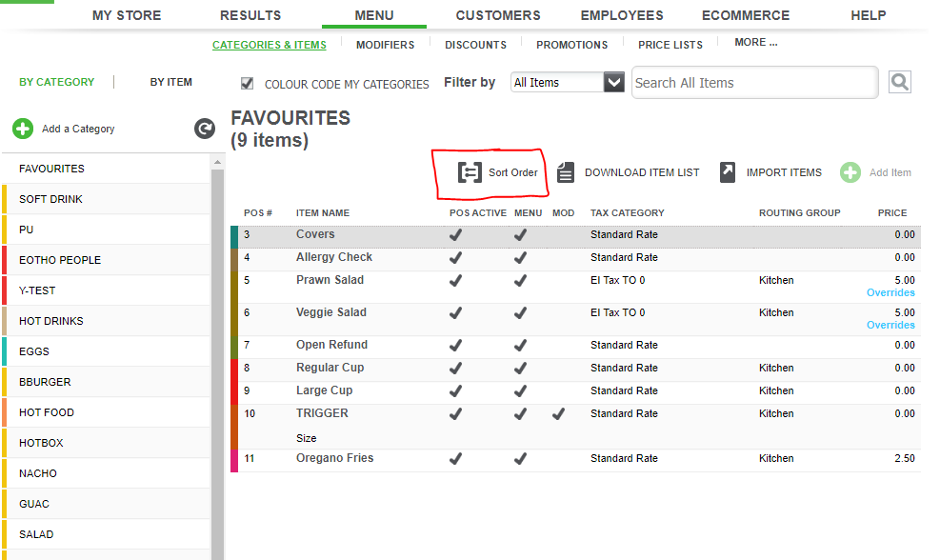Switch to BY ITEM view
940x560 pixels.
tap(170, 83)
